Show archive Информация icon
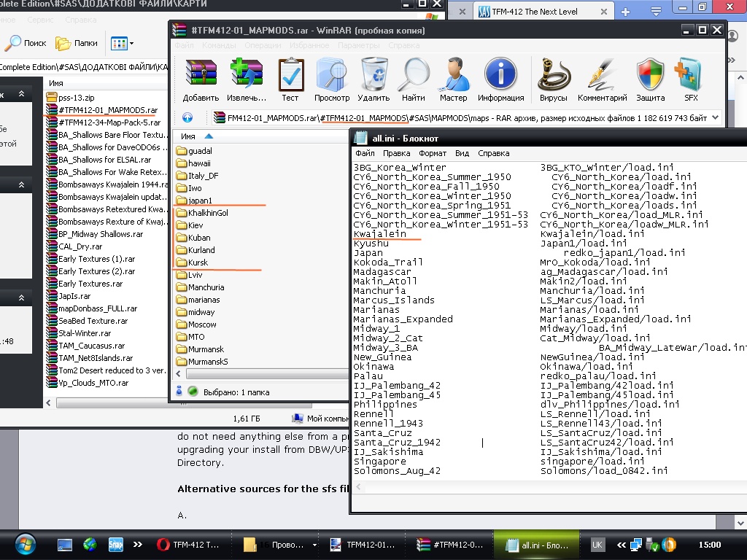The width and height of the screenshot is (747, 560). click(501, 75)
